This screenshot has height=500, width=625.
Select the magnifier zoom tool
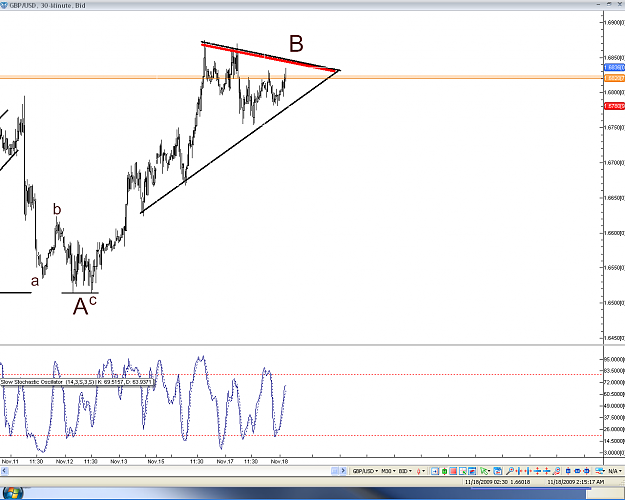tap(510, 471)
